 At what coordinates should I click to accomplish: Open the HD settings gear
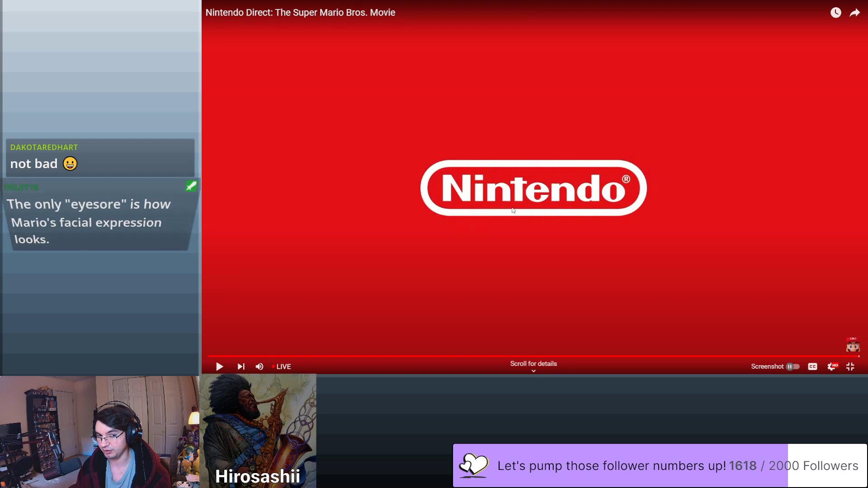[832, 366]
